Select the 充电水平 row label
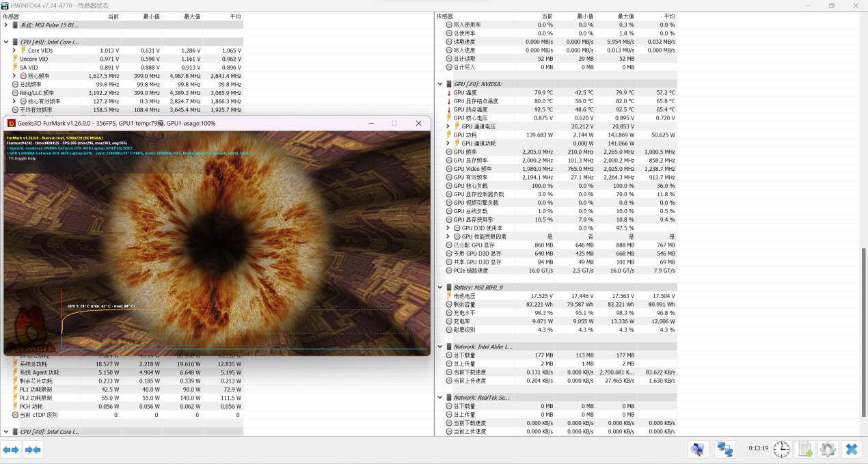Image resolution: width=868 pixels, height=464 pixels. pos(464,312)
